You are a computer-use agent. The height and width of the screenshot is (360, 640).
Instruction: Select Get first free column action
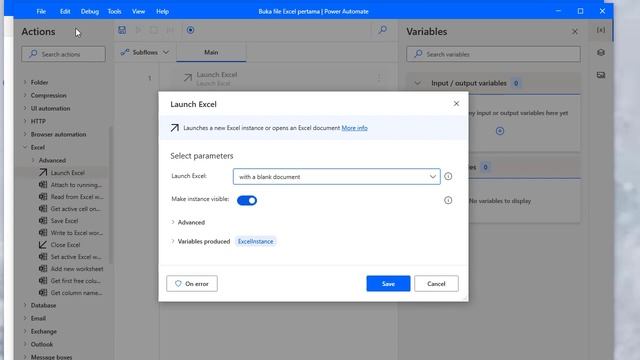coord(70,281)
